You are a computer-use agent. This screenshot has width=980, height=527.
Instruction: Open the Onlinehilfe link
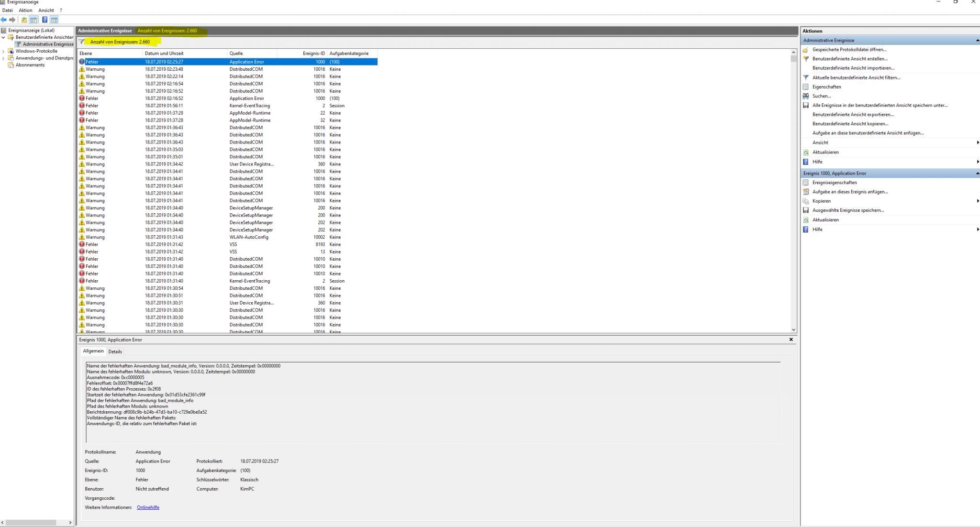pos(148,507)
